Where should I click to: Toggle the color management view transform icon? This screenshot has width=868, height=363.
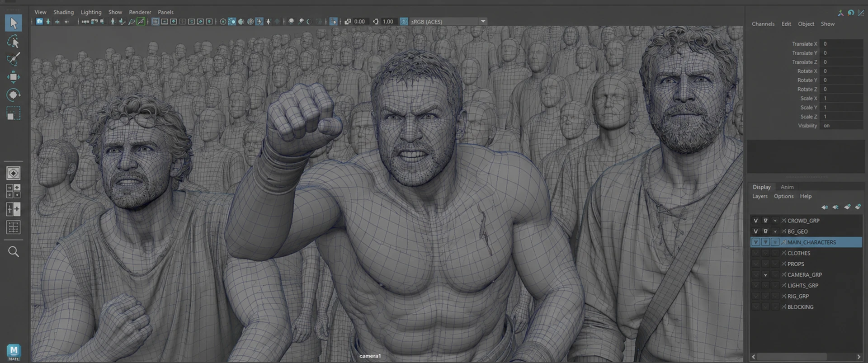coord(404,21)
